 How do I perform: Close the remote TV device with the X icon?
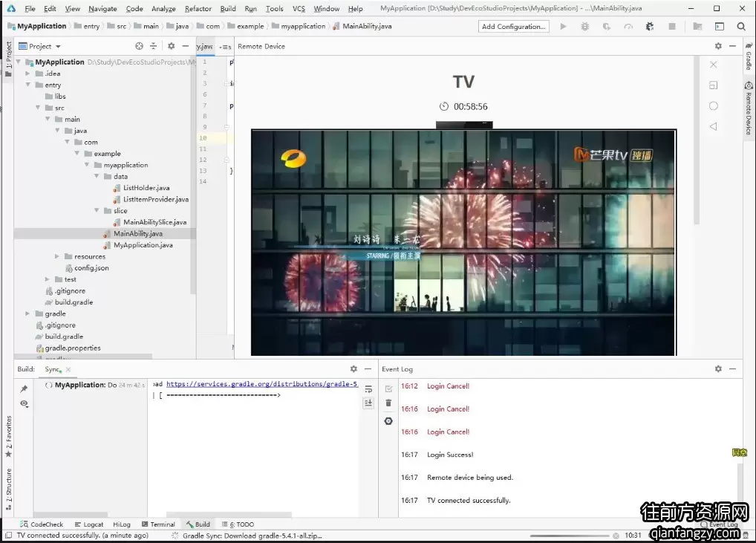coord(714,65)
